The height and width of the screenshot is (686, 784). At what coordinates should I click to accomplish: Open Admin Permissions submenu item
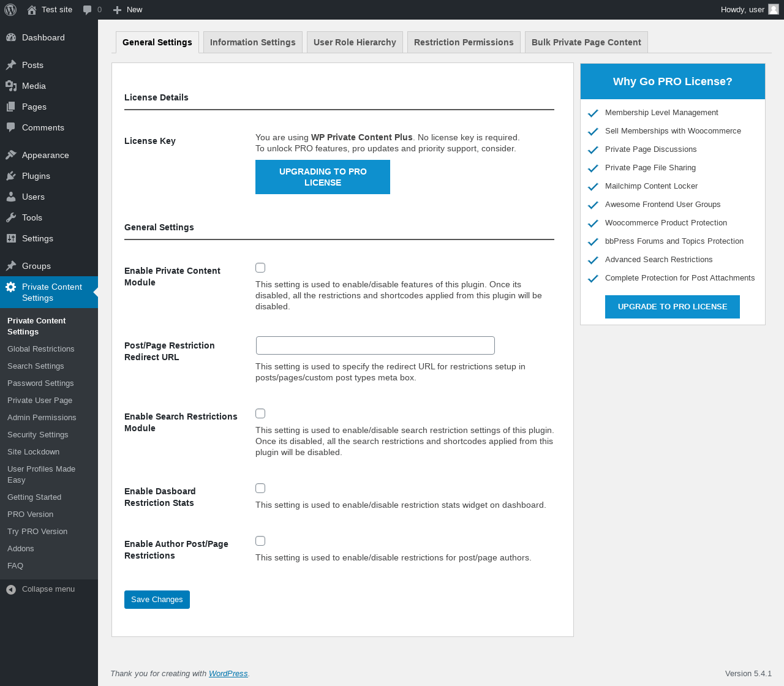(42, 418)
